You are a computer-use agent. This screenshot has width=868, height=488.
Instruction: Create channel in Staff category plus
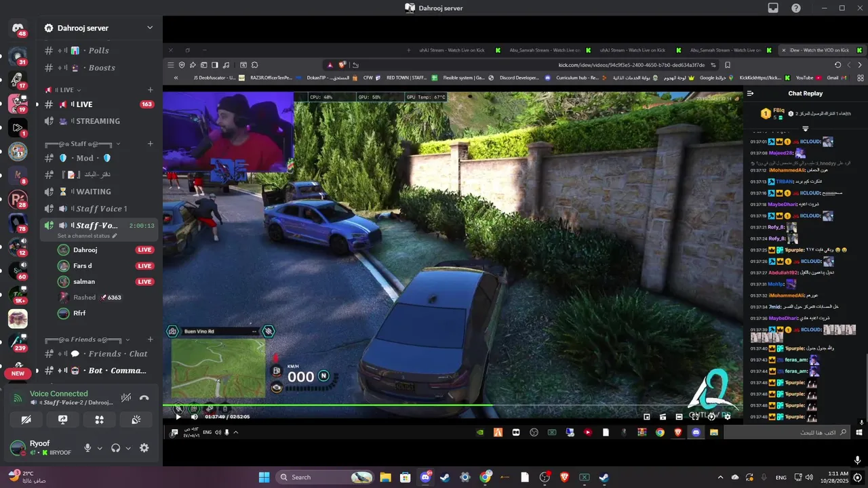tap(151, 144)
